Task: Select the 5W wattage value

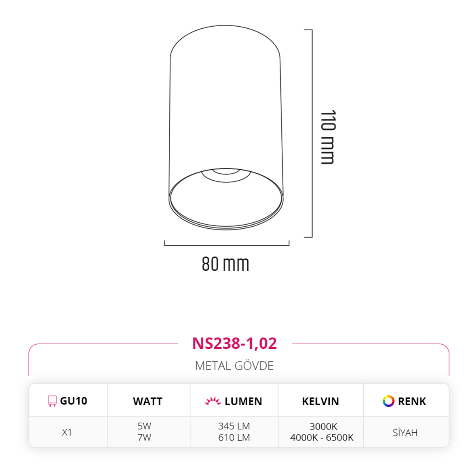Action: [x=144, y=426]
